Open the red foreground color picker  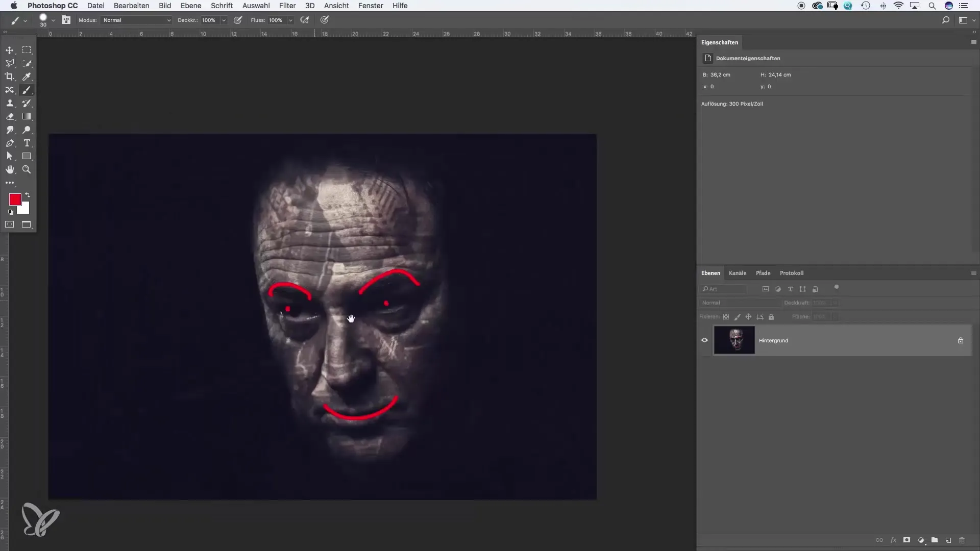coord(15,199)
